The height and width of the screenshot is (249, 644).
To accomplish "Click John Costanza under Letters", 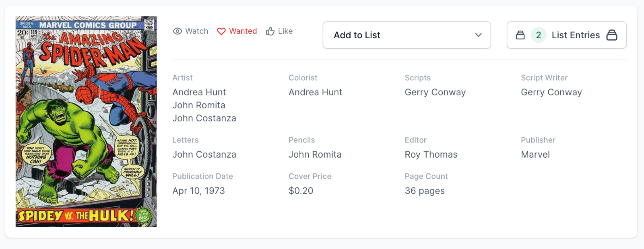I will [x=204, y=154].
